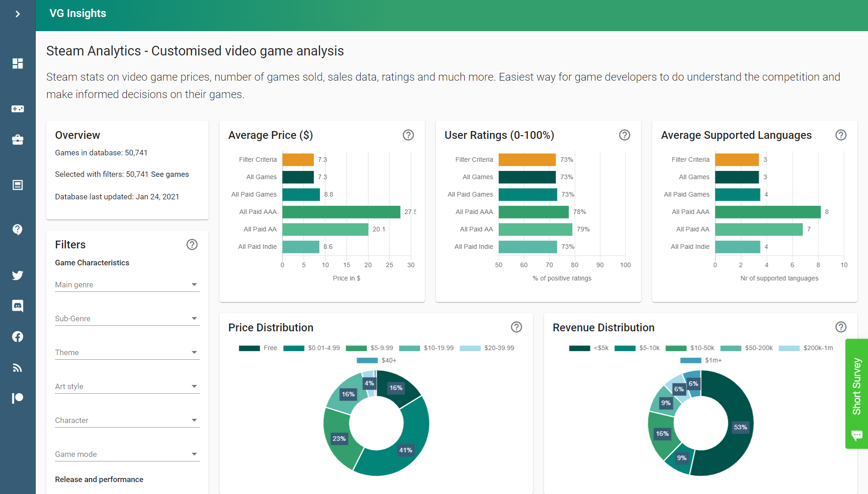The height and width of the screenshot is (494, 868).
Task: Click the See games link
Action: 170,174
